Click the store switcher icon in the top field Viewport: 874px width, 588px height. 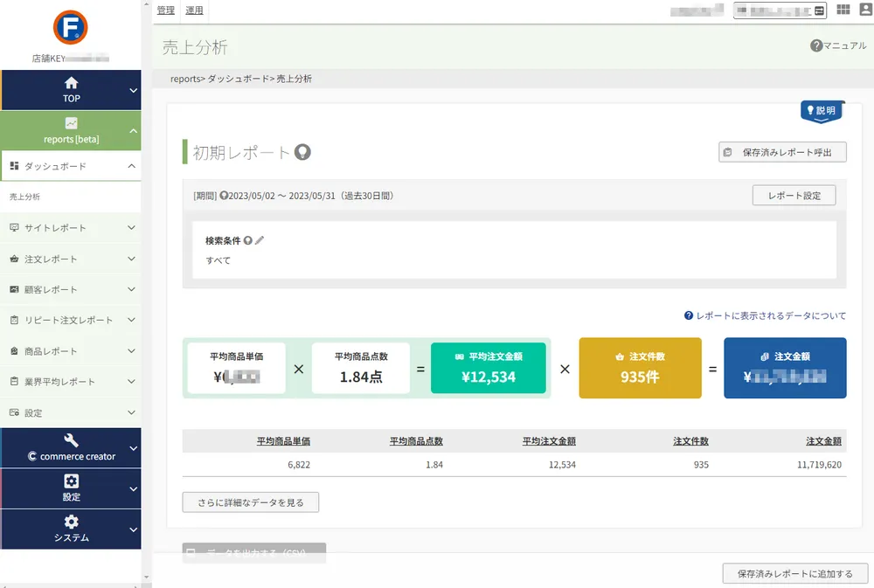[819, 10]
